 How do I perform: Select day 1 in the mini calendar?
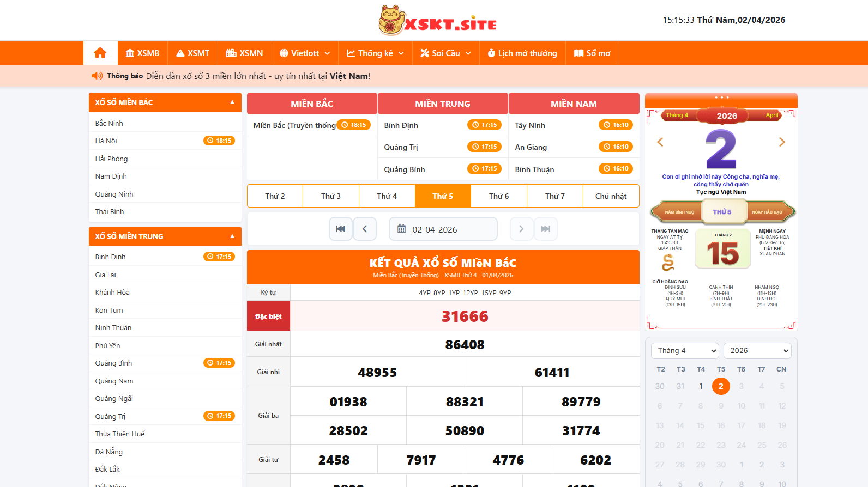pyautogui.click(x=701, y=386)
